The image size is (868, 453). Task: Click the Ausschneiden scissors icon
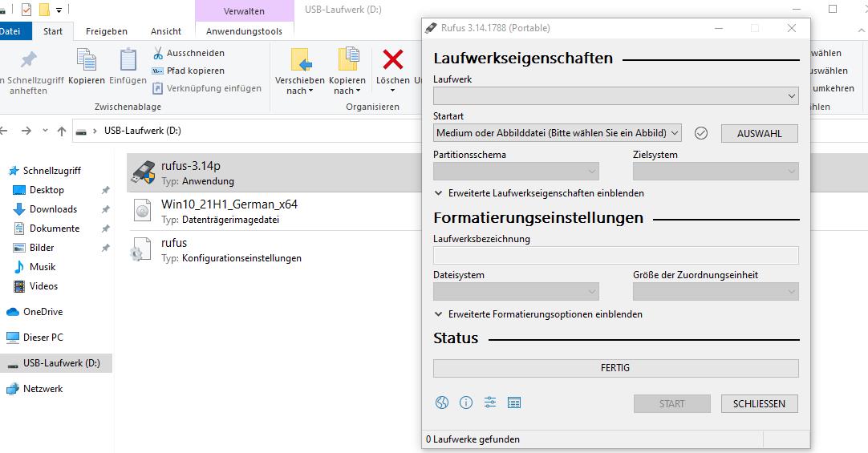(158, 53)
